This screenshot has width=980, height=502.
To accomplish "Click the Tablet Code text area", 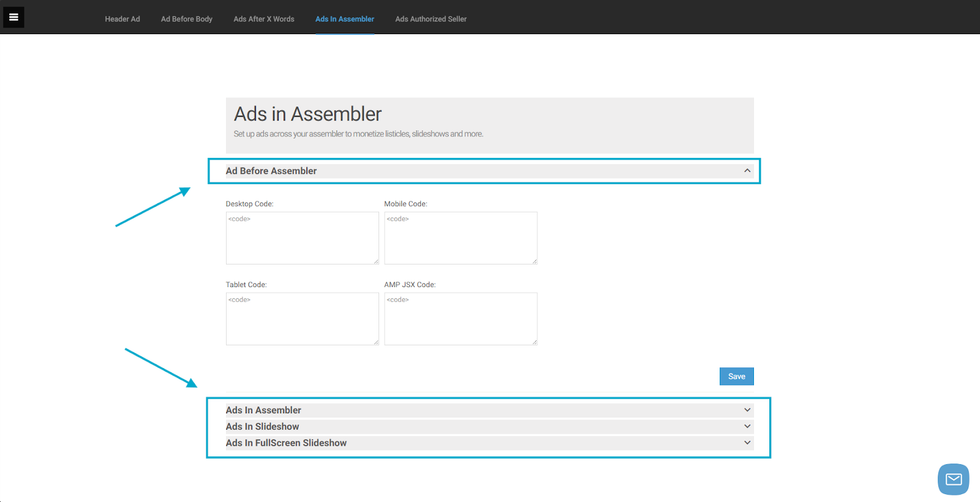I will click(302, 319).
